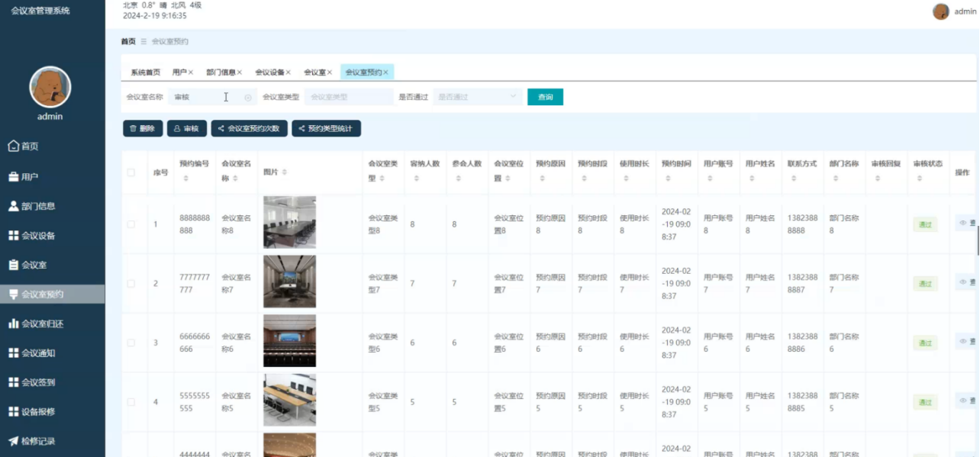Screen dimensions: 980x457
Task: Click the 会议通知 grid icon in sidebar
Action: (x=13, y=353)
